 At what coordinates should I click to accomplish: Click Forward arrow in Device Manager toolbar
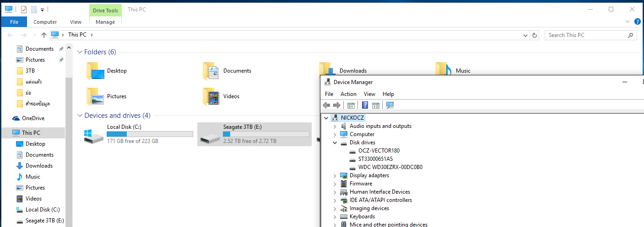coord(337,106)
